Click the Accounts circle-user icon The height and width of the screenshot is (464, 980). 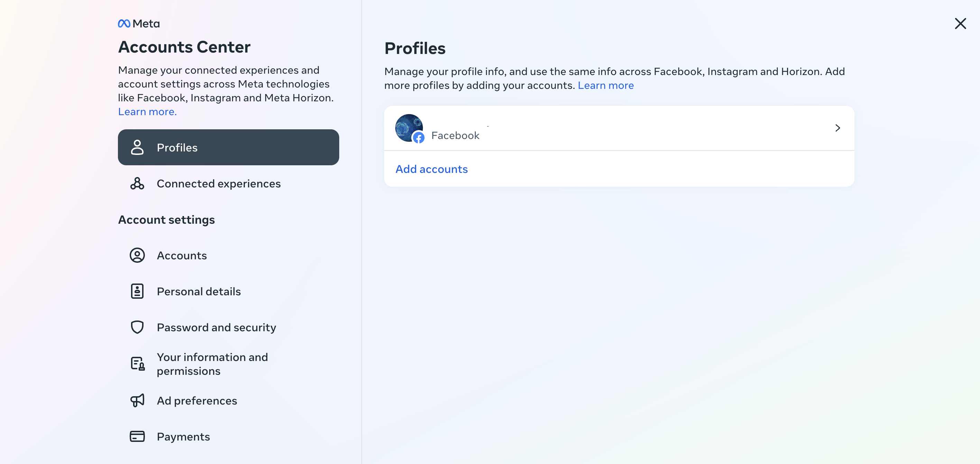click(x=137, y=255)
